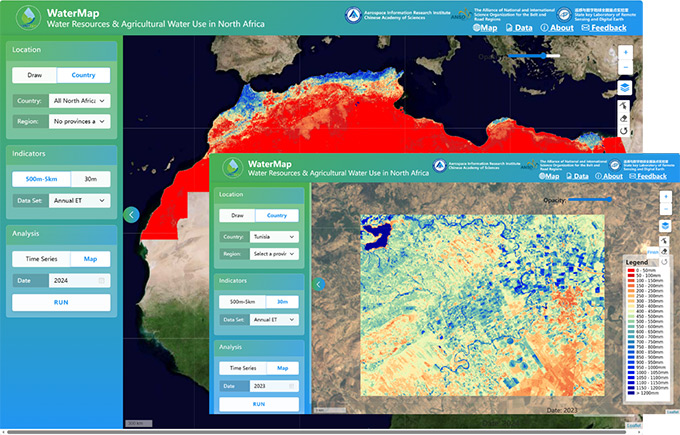Switch indicators to 30m resolution in top panel
Viewport: 680px width, 435px height.
[x=89, y=178]
